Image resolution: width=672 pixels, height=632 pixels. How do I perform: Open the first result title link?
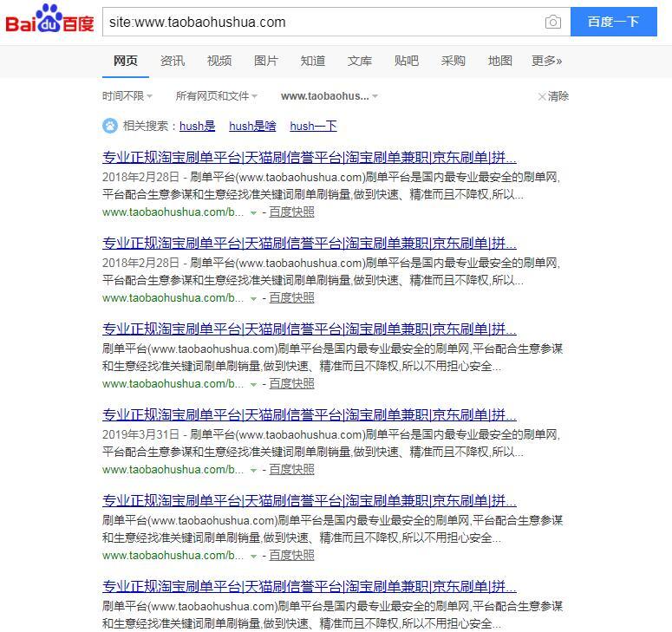[x=310, y=157]
